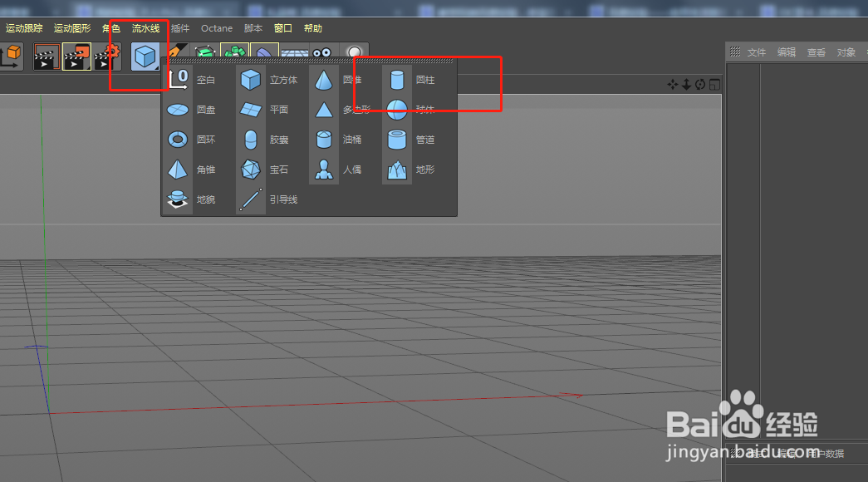Add a 圆柱 cylinder primitive
Image resolution: width=868 pixels, height=482 pixels.
click(411, 80)
